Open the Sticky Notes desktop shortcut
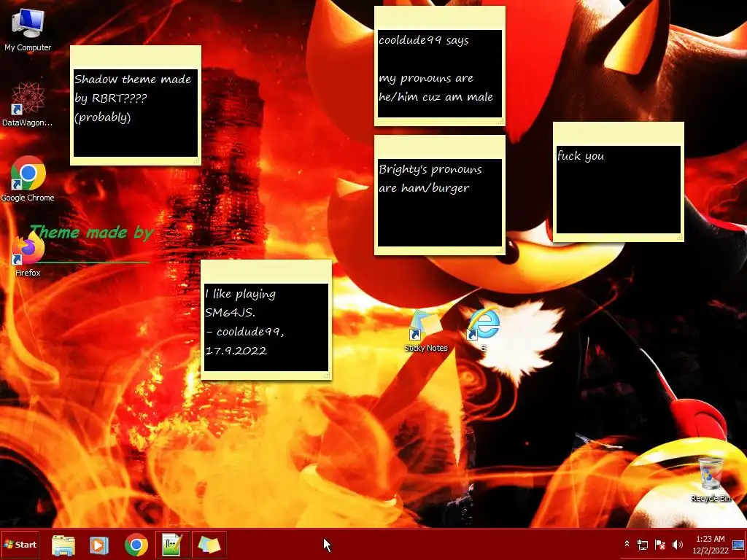Screen dimensions: 747x560 (x=426, y=330)
